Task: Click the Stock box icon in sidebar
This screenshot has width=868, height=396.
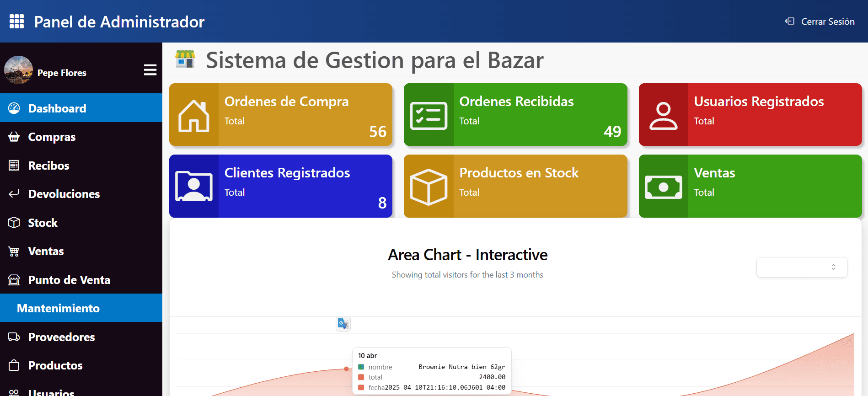Action: click(x=14, y=222)
